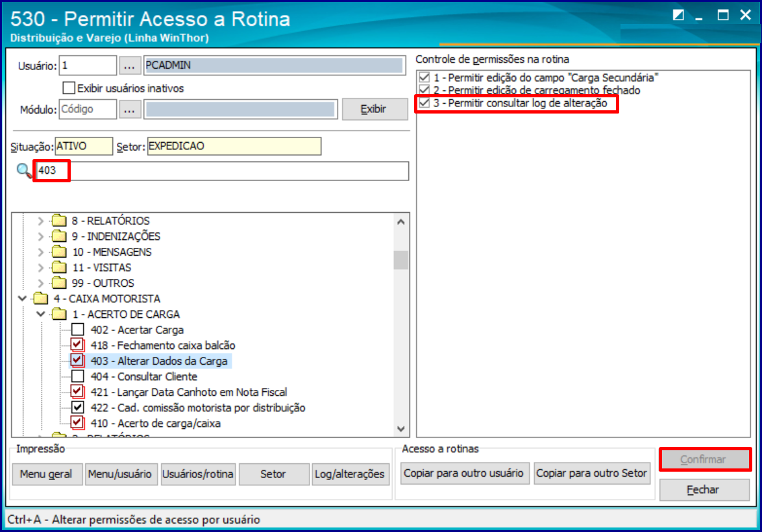762x532 pixels.
Task: Toggle permission 3 consultar log de alteração
Action: (x=424, y=103)
